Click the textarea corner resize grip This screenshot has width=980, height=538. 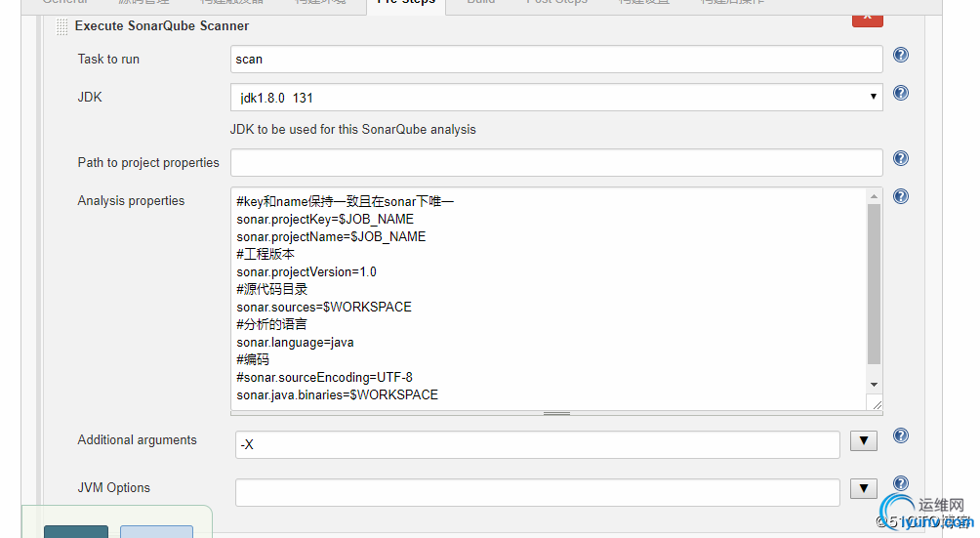[877, 404]
